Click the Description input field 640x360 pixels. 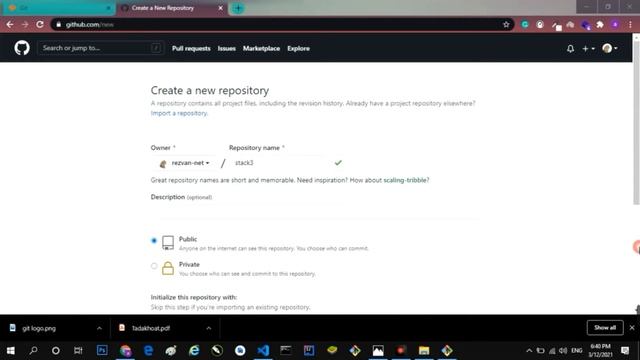tap(315, 211)
